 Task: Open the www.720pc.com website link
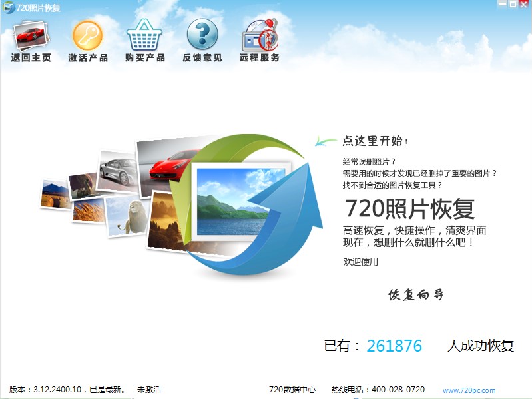[469, 390]
